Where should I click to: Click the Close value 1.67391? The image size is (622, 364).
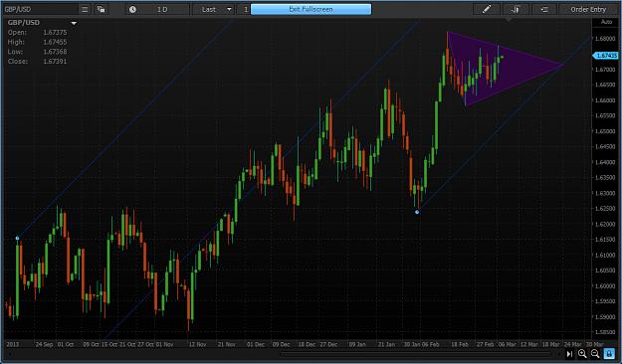tap(55, 61)
